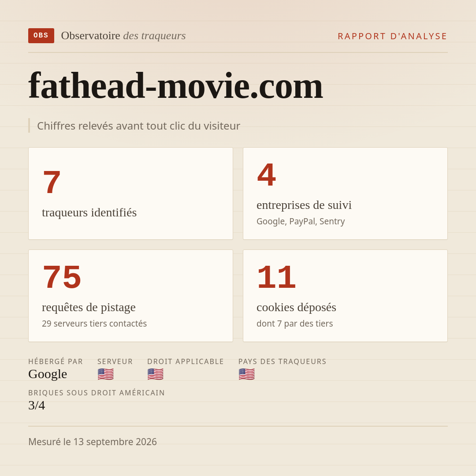Click the requêtes de pistage label
The height and width of the screenshot is (476, 476).
89,307
